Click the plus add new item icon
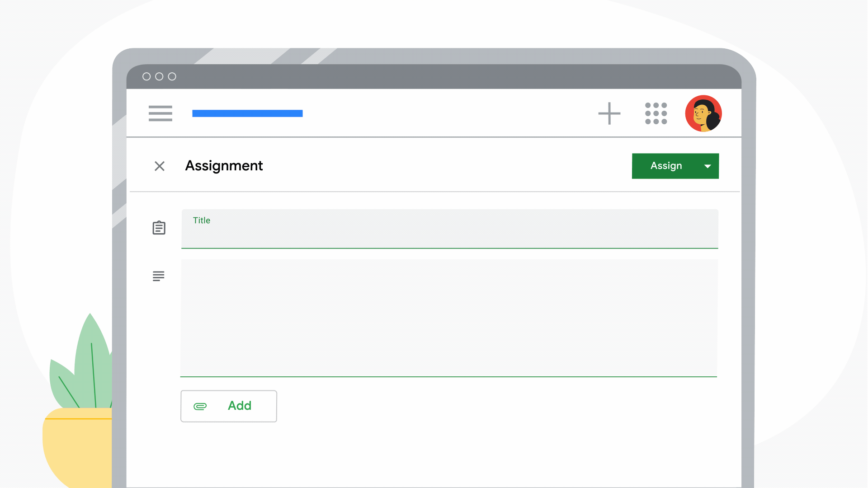 tap(609, 113)
